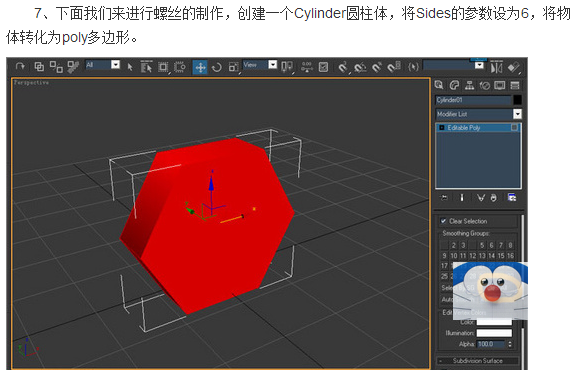Click smoothing group button 2
This screenshot has height=370, width=578.
pyautogui.click(x=454, y=245)
